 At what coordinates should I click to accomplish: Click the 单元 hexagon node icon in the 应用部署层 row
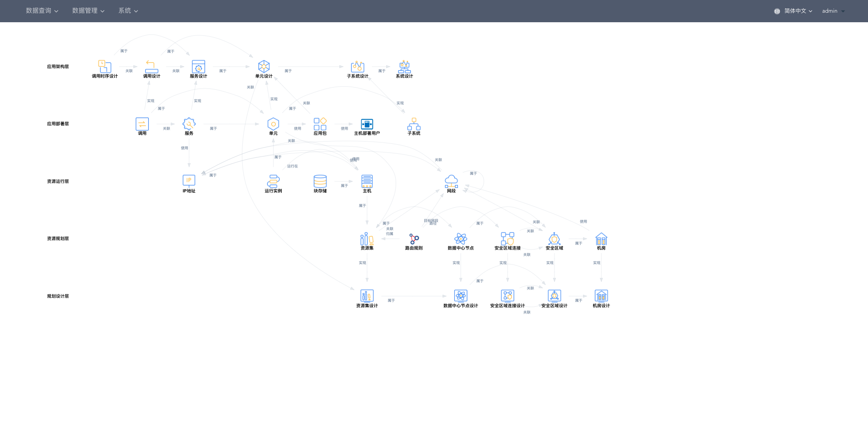[273, 124]
